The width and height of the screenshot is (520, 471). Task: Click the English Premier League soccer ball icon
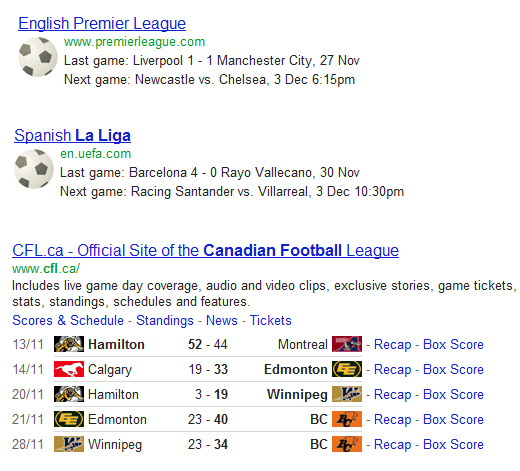click(38, 57)
